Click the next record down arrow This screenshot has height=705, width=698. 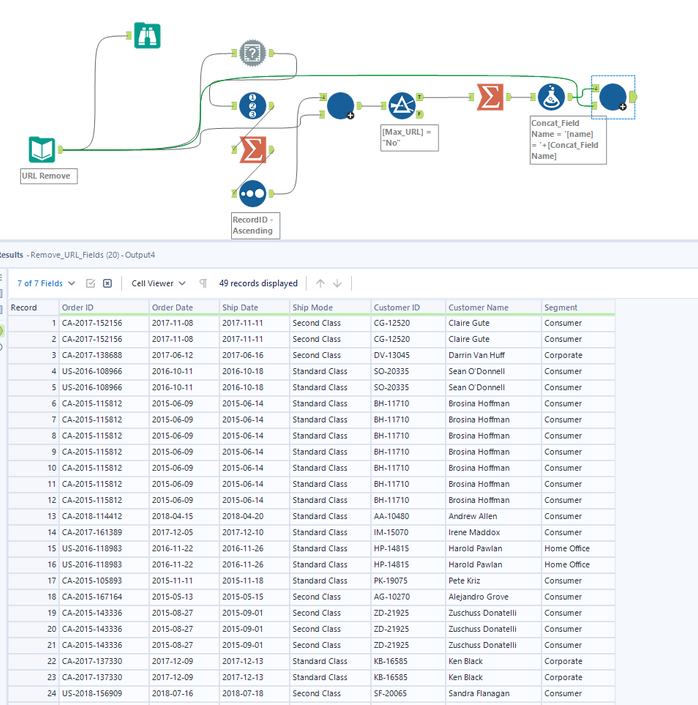tap(337, 283)
